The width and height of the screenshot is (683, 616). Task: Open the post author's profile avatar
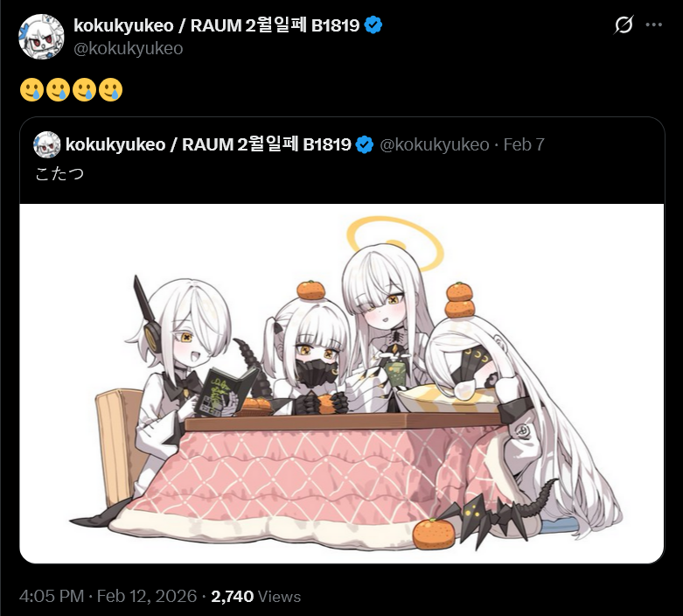coord(41,37)
